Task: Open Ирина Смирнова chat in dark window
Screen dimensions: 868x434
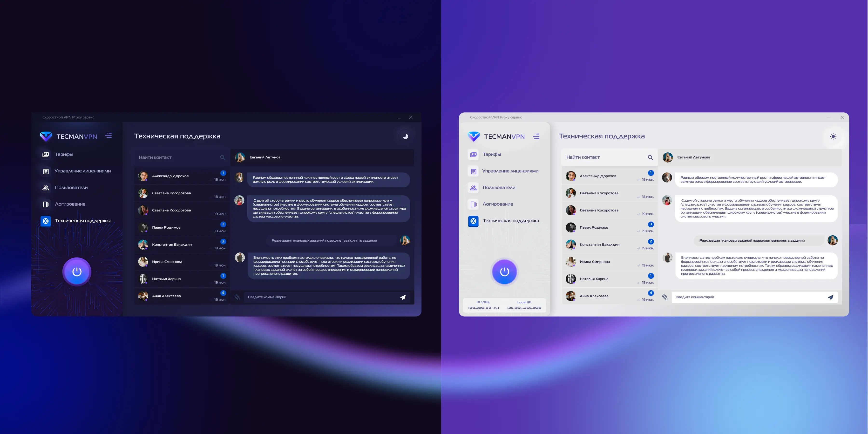Action: 182,262
